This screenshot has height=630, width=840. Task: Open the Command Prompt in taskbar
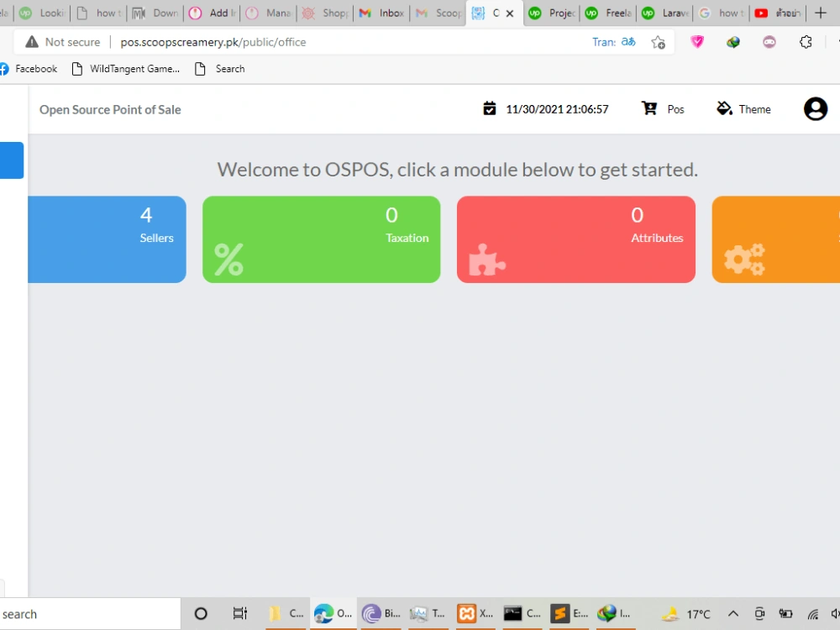522,614
